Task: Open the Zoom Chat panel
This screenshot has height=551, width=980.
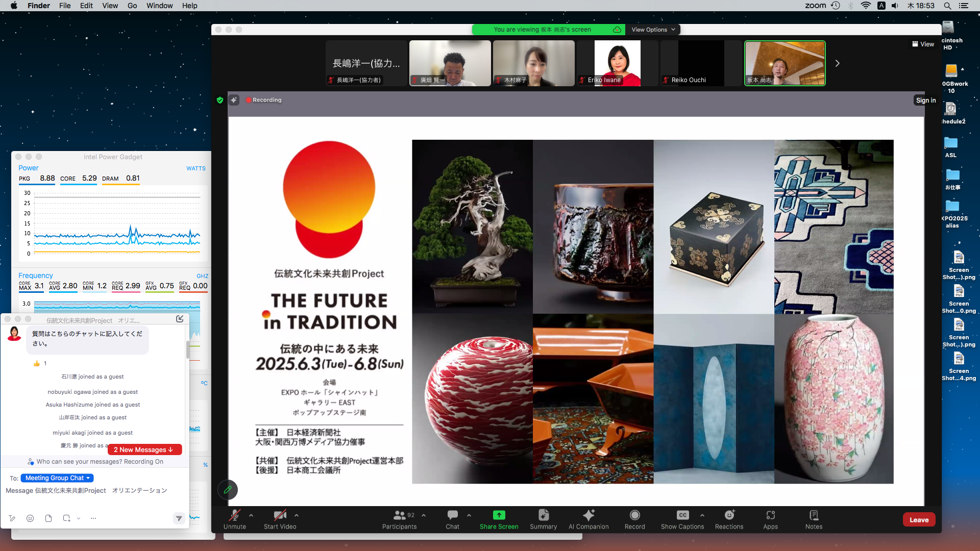Action: (452, 519)
